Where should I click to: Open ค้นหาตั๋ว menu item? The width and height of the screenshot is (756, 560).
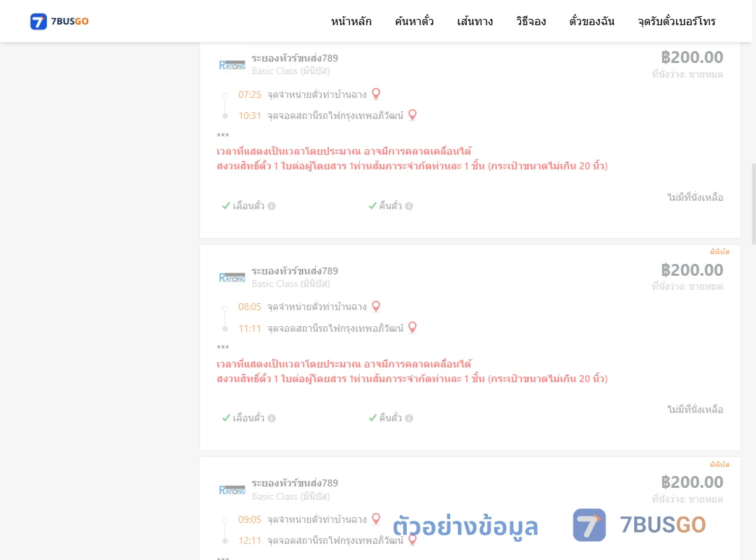pos(414,21)
